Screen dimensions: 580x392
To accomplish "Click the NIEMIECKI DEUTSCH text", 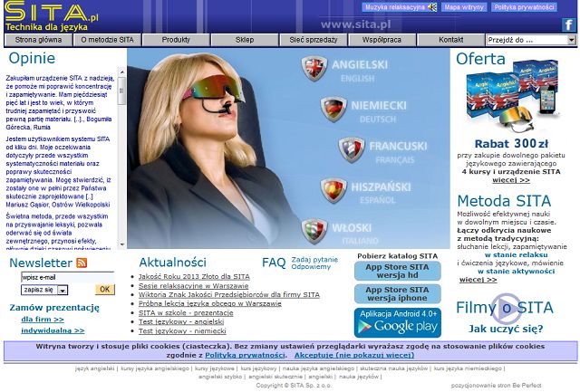I will click(379, 112).
